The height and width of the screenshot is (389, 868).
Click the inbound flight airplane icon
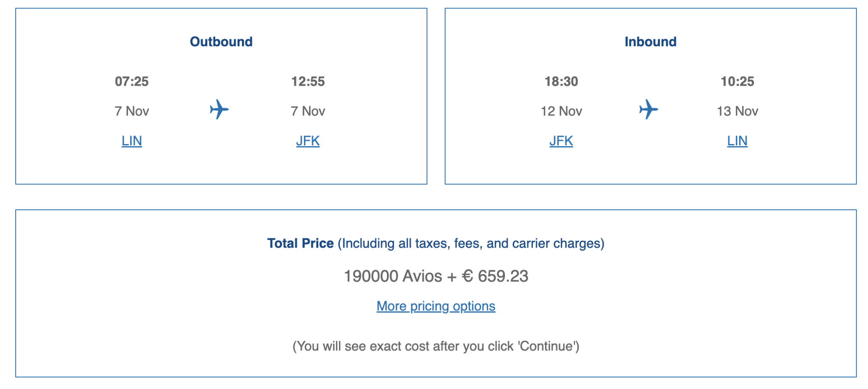(x=648, y=110)
